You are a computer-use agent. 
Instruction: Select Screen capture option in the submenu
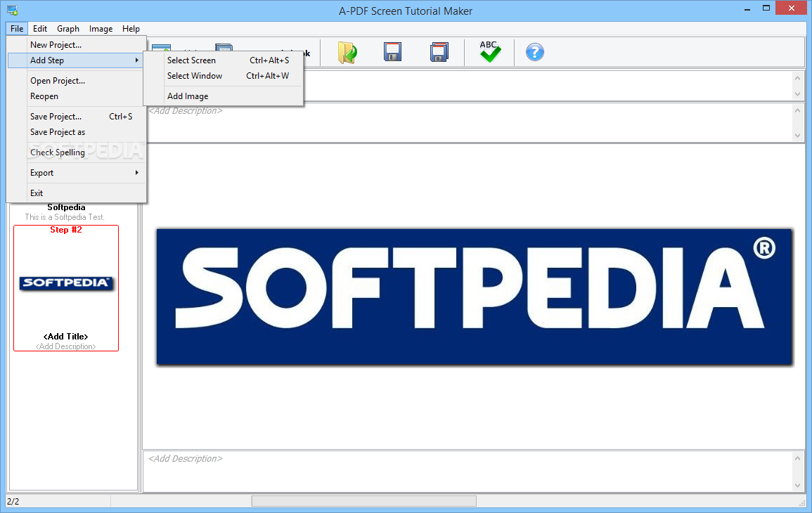[223, 60]
